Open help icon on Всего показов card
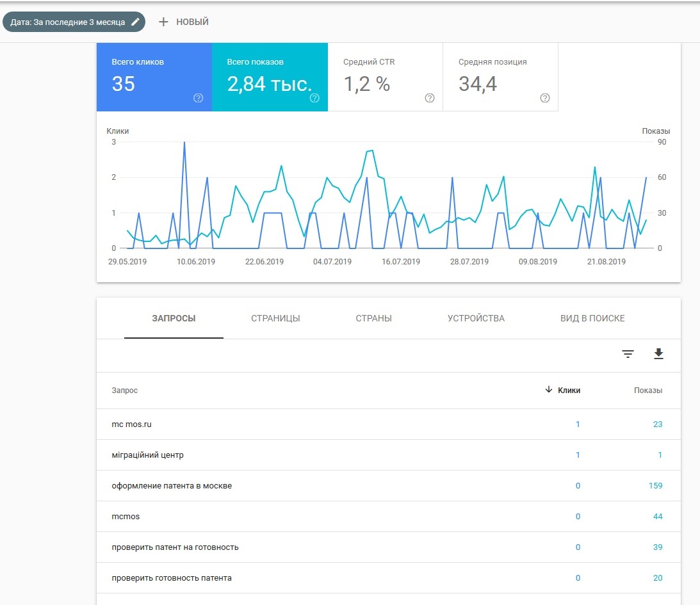 tap(314, 98)
